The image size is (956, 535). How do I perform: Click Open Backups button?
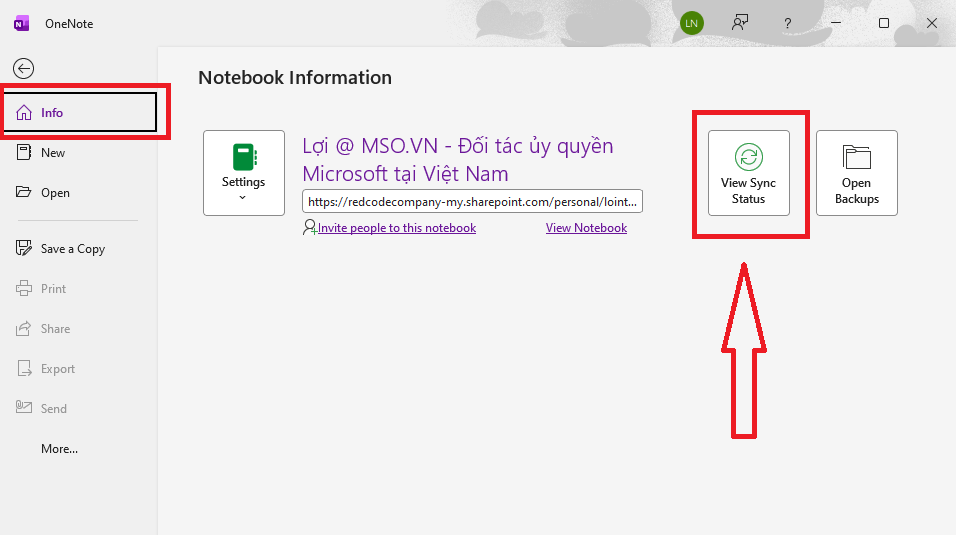(x=857, y=173)
